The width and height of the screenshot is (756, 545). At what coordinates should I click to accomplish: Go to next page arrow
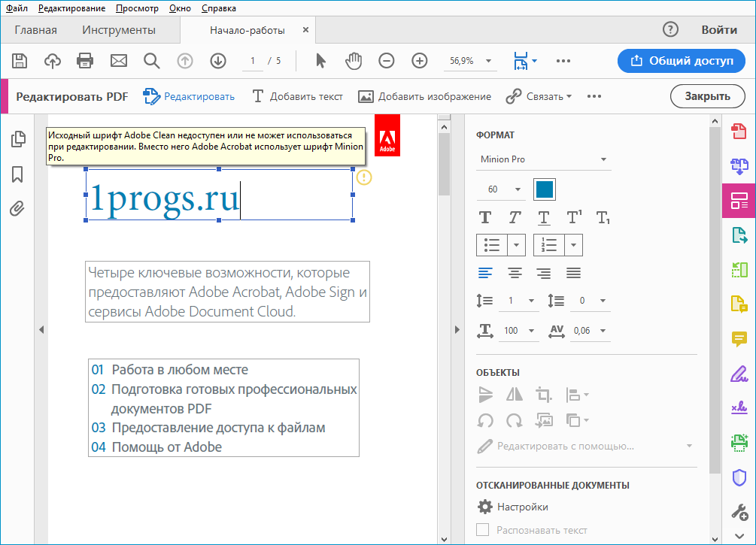[218, 61]
